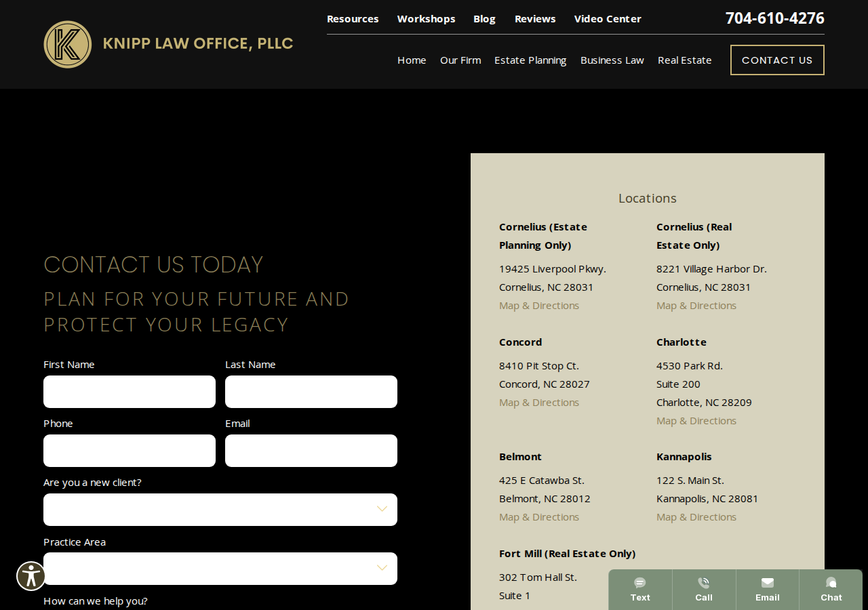The width and height of the screenshot is (868, 610).
Task: Click the Call phone icon
Action: 704,583
